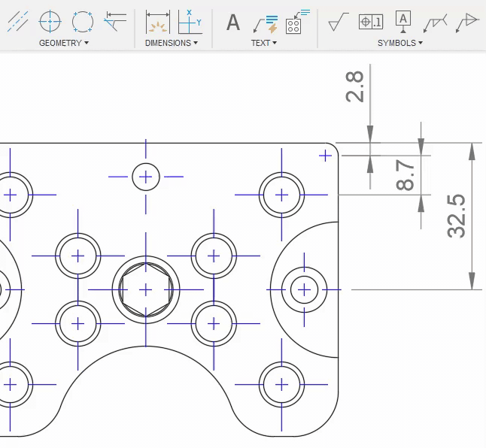Select the Center Mark tool

[50, 21]
